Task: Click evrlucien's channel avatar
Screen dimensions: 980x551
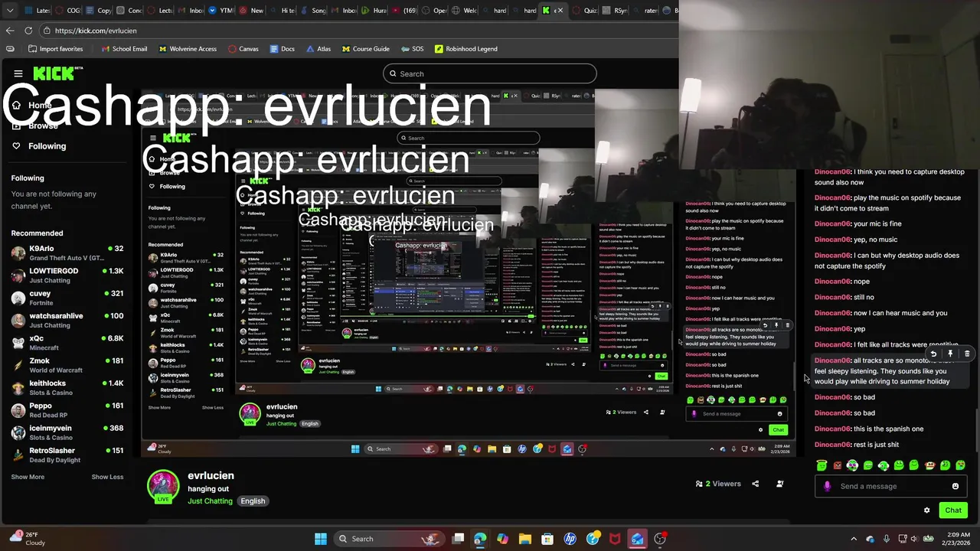Action: click(163, 487)
